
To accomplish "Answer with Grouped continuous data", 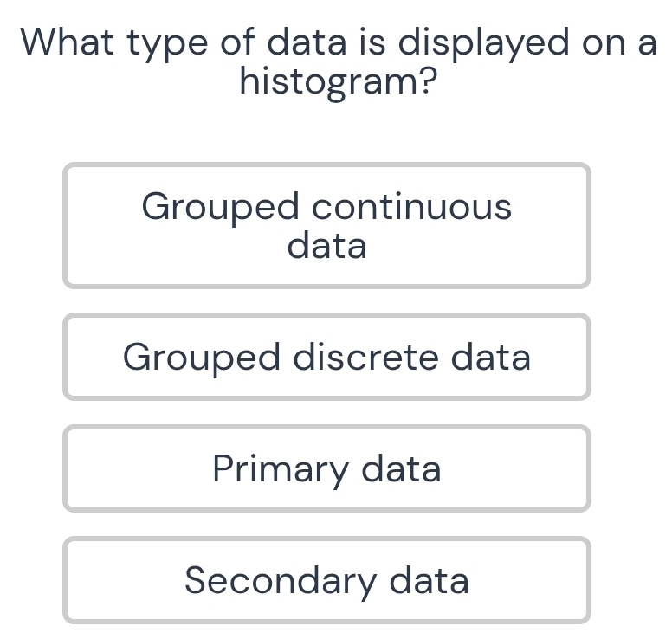I will tap(326, 225).
